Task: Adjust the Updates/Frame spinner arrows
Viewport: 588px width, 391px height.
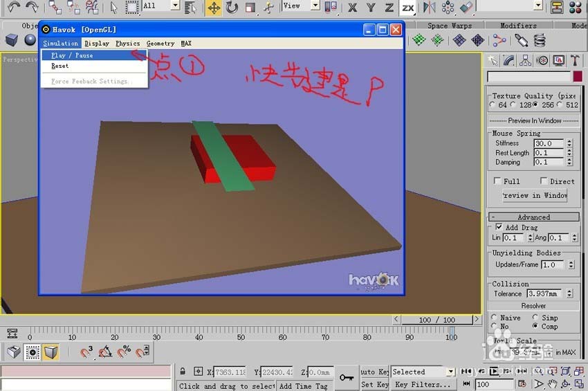Action: (x=571, y=264)
